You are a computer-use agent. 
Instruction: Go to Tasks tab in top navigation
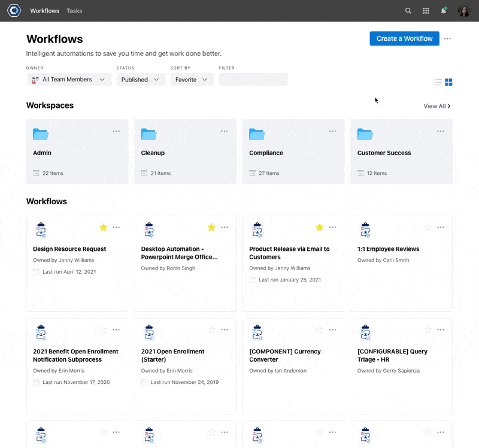tap(74, 11)
